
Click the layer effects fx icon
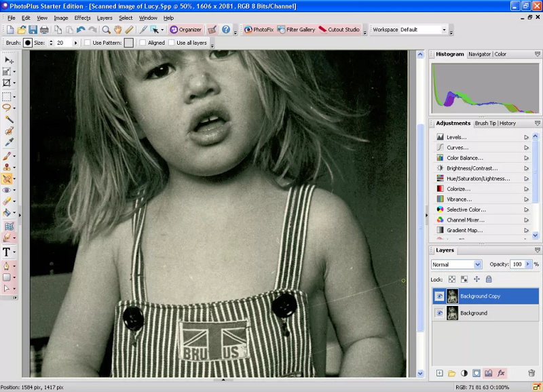point(501,373)
